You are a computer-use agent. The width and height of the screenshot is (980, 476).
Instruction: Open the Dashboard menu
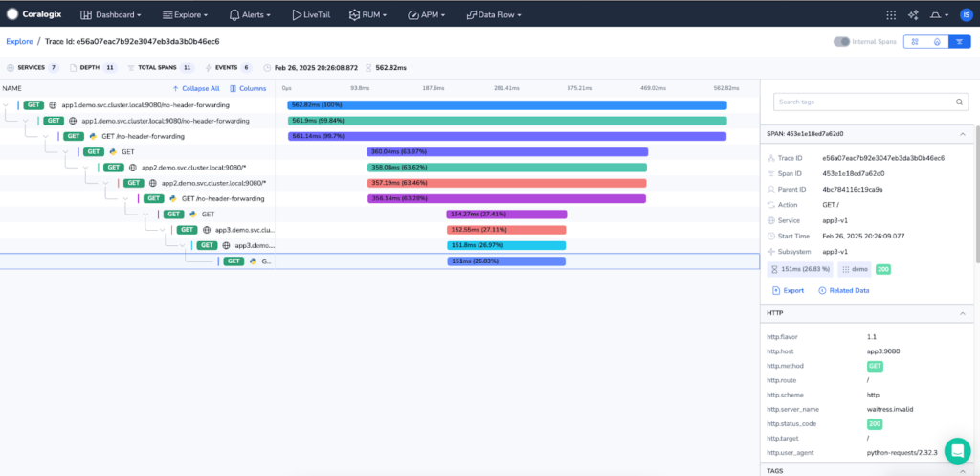111,15
